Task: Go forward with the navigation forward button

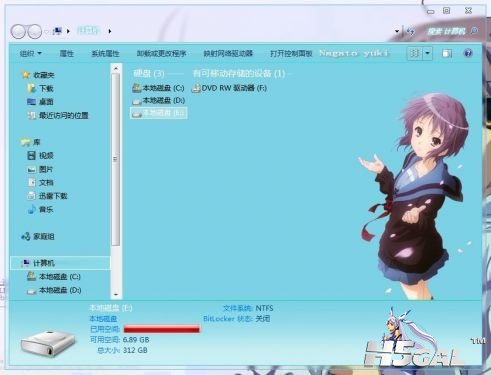Action: [35, 31]
